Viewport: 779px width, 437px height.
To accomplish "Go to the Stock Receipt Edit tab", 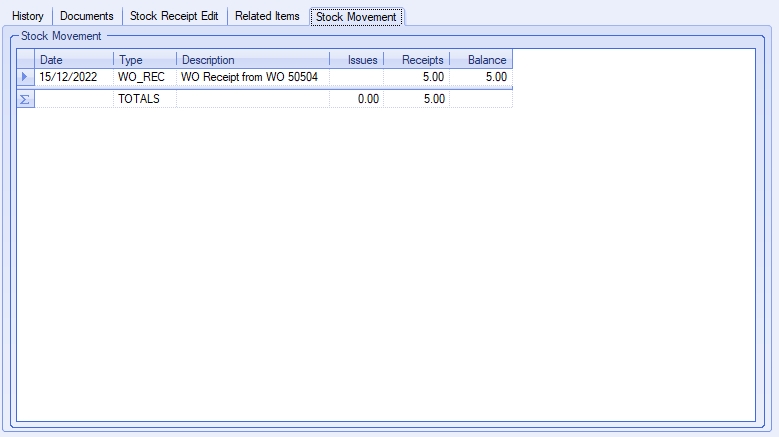I will (x=174, y=17).
